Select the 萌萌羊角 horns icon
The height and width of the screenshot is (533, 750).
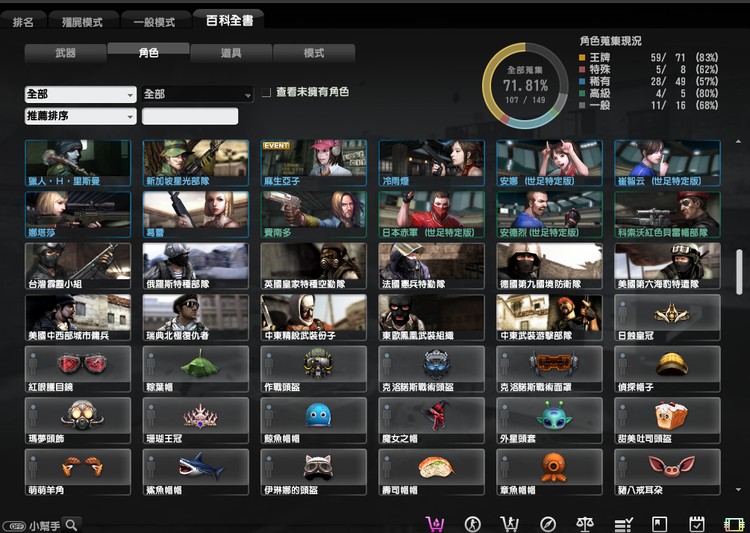[82, 466]
